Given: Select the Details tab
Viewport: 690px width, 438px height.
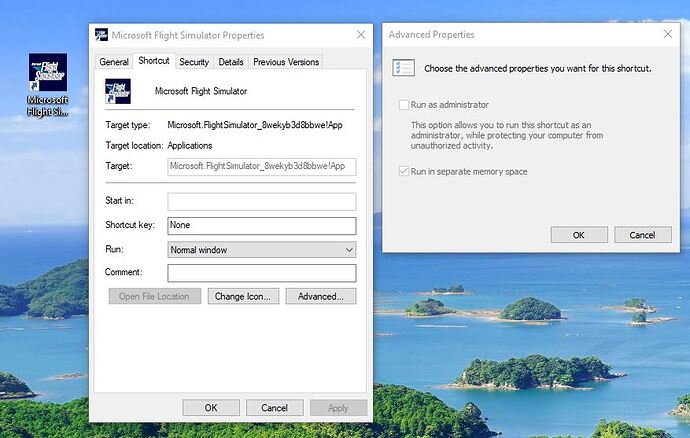Looking at the screenshot, I should (231, 62).
